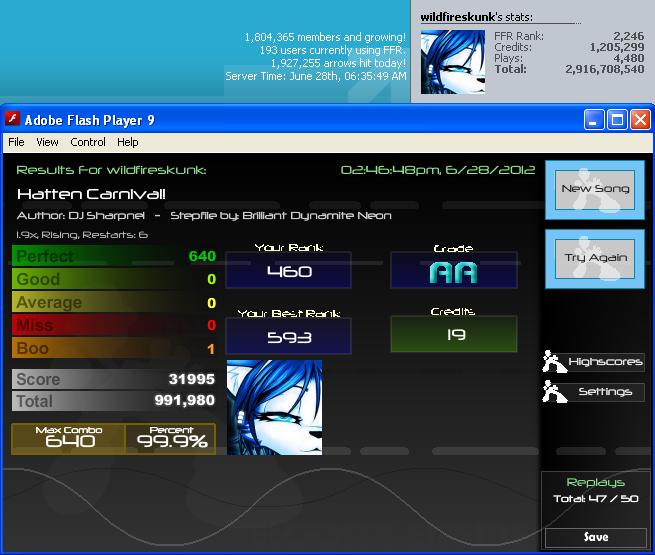Click the avatar in wildfireskunk's stats panel
Image resolution: width=655 pixels, height=555 pixels.
pyautogui.click(x=453, y=62)
